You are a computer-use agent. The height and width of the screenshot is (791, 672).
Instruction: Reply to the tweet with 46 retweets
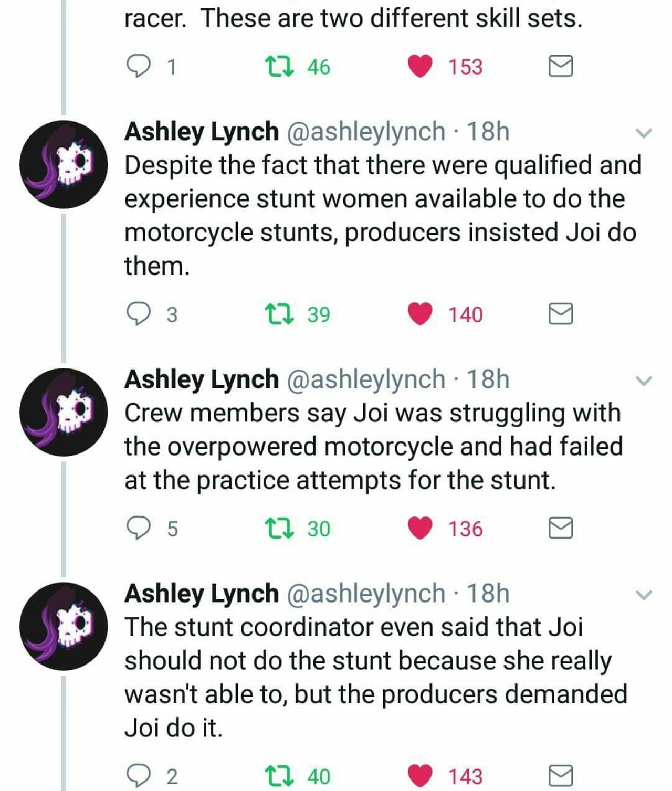[139, 67]
